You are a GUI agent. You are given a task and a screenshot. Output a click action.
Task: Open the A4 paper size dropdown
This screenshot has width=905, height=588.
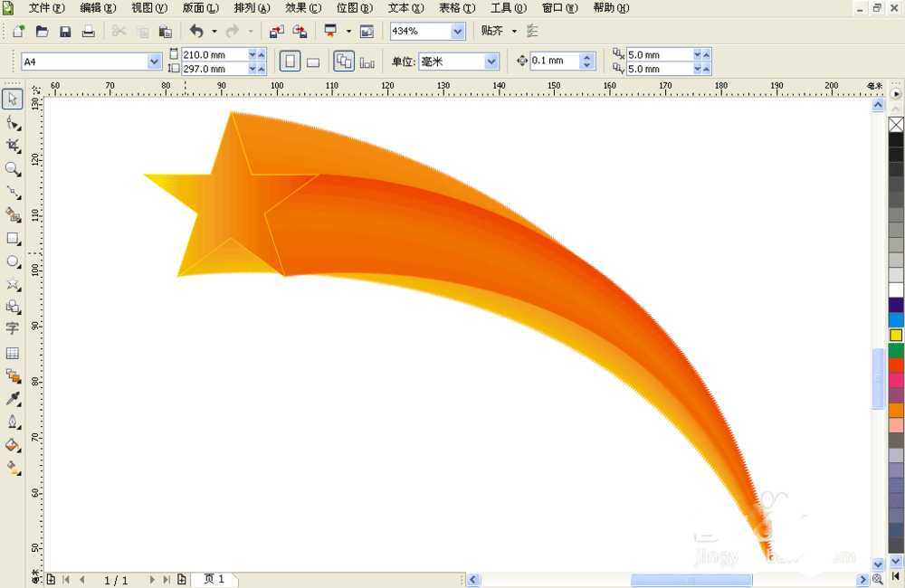pos(154,62)
